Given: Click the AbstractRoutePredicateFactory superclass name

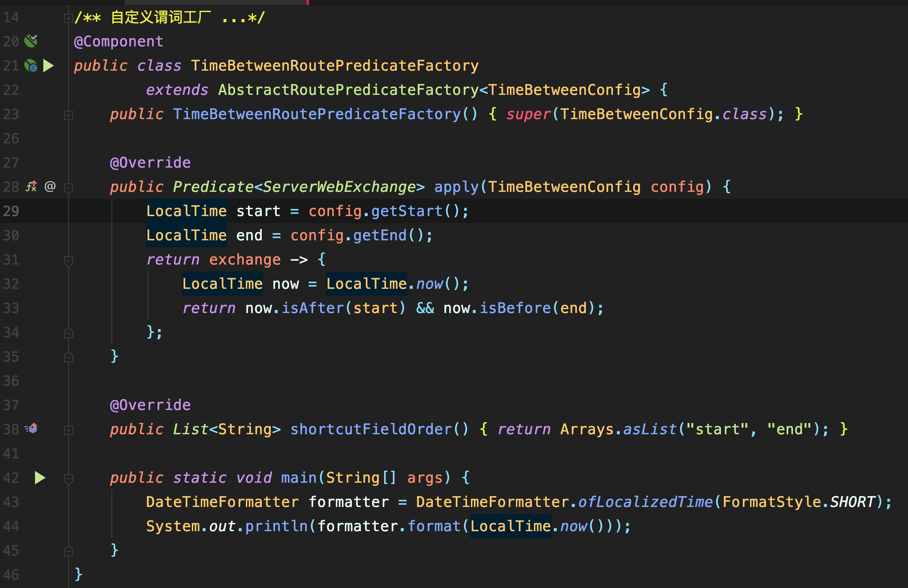Looking at the screenshot, I should [x=348, y=90].
